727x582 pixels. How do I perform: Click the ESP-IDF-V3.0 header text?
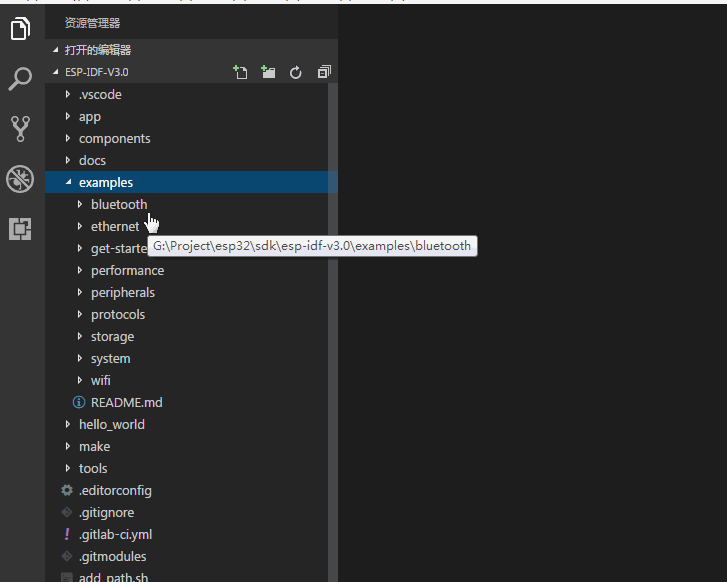(96, 72)
